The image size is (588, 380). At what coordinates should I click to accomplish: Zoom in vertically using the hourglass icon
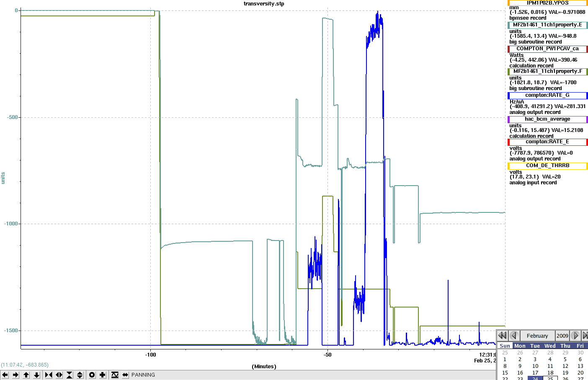[70, 375]
